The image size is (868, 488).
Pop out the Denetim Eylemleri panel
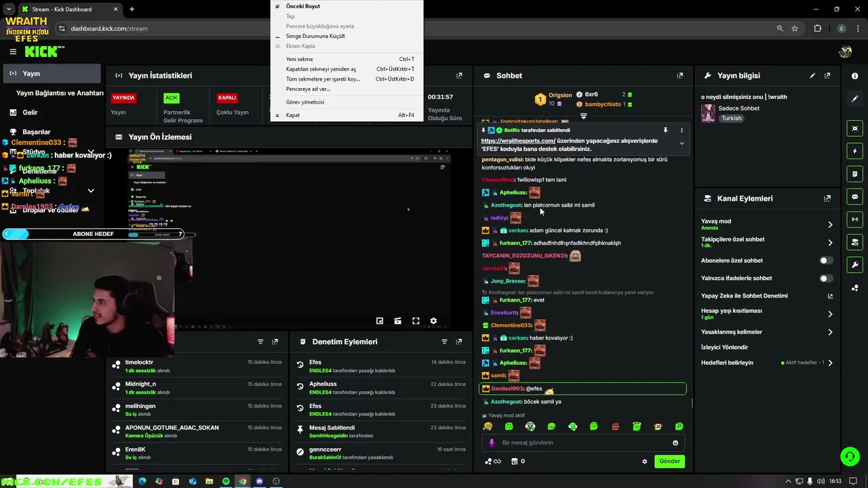[x=459, y=342]
